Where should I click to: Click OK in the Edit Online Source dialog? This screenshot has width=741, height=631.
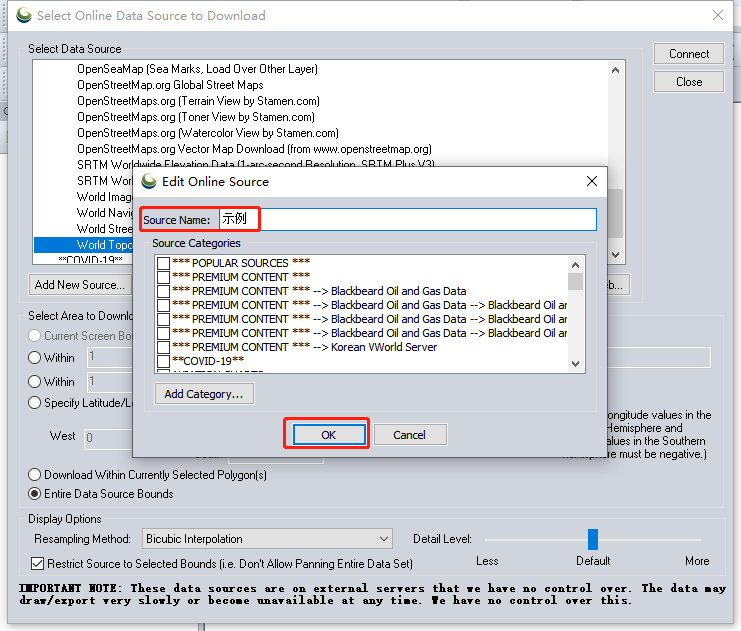tap(328, 434)
